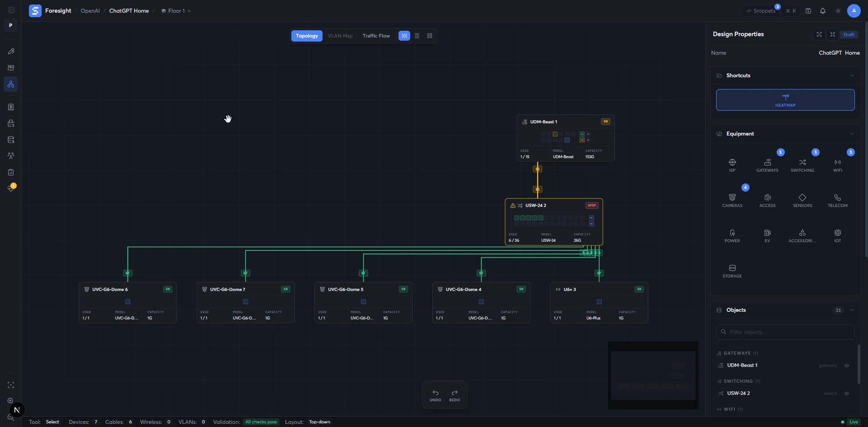This screenshot has height=427, width=868.
Task: Select the Cameras equipment category
Action: [732, 201]
